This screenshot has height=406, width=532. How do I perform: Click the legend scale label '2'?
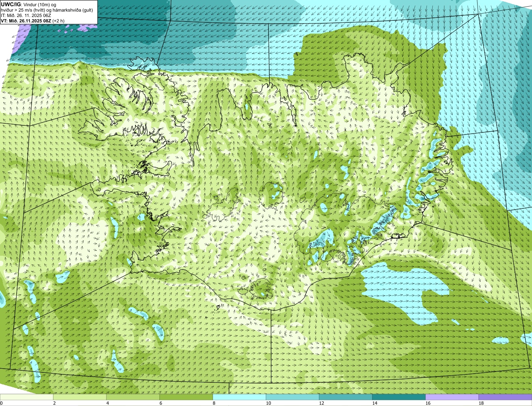click(x=54, y=403)
